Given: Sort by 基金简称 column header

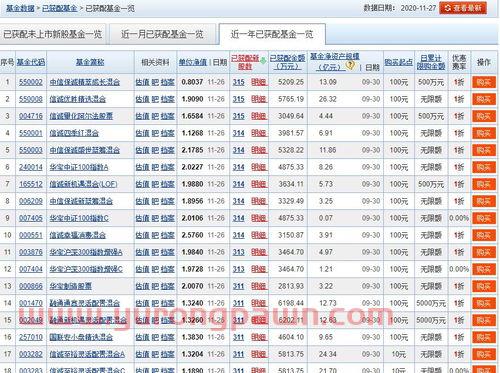Looking at the screenshot, I should click(90, 62).
